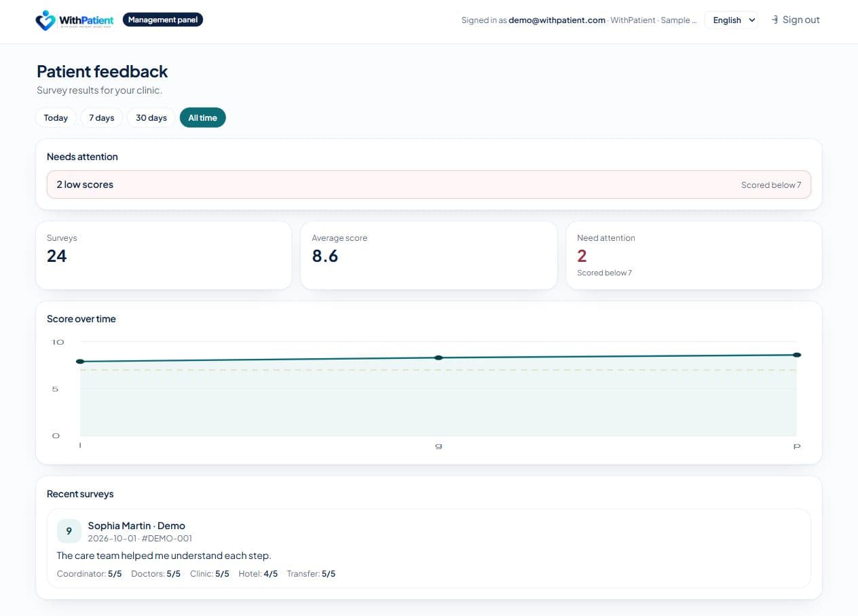Click the middle point on score chart
Screen dimensions: 858x616
[439, 358]
